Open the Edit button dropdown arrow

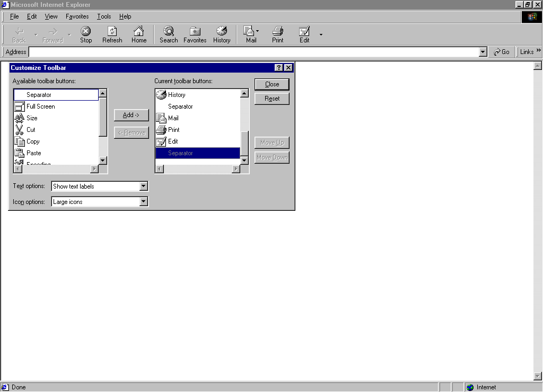click(x=321, y=34)
